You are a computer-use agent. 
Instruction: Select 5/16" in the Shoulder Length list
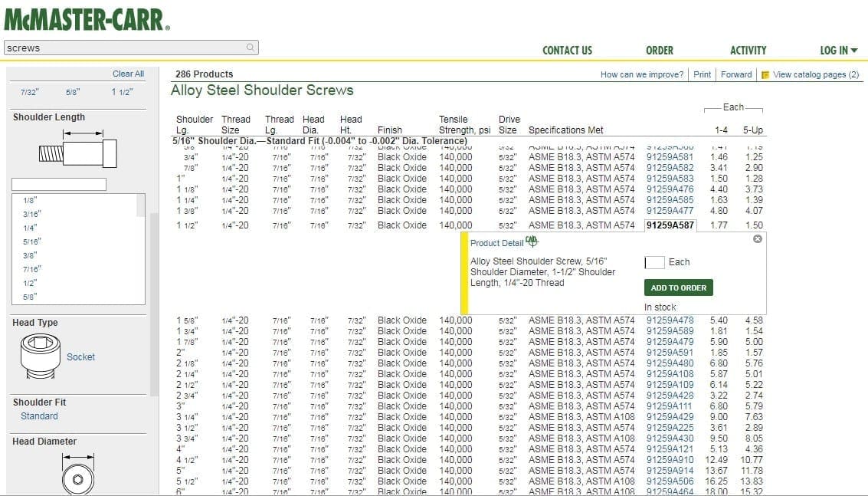(x=32, y=241)
